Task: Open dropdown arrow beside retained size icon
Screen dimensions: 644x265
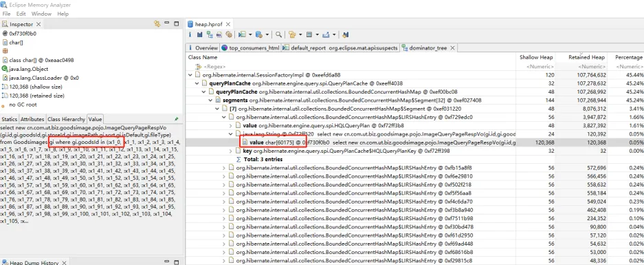Action: click(317, 34)
